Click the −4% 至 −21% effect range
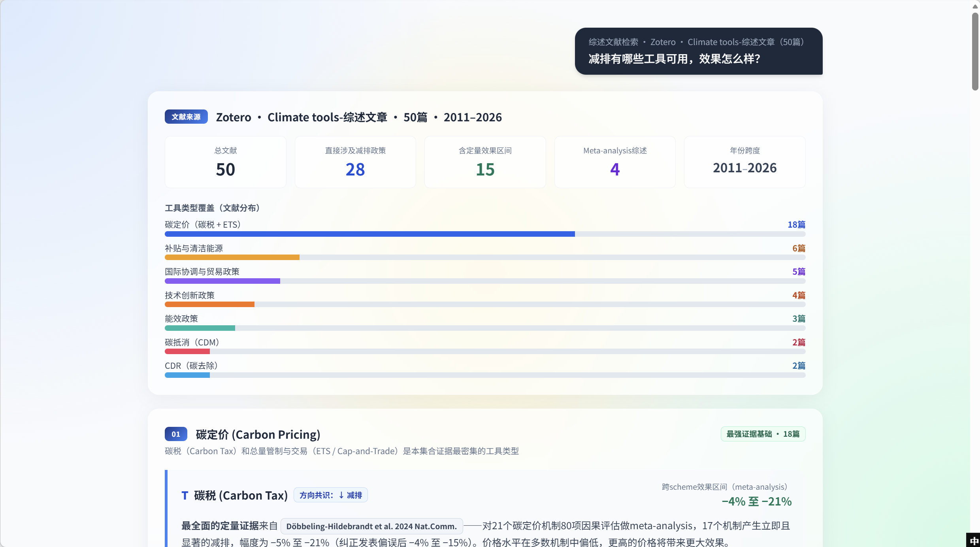Screen dimensions: 980x547 [x=757, y=502]
